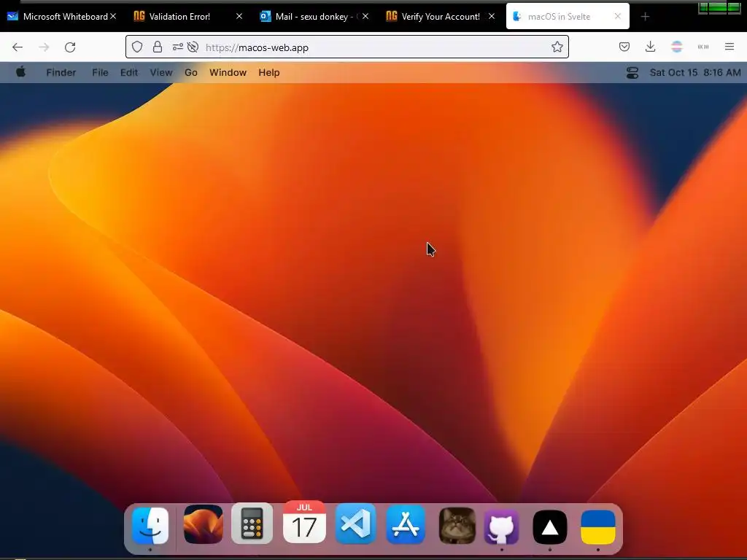Open Control Center in the menu bar
The image size is (747, 560).
click(632, 72)
